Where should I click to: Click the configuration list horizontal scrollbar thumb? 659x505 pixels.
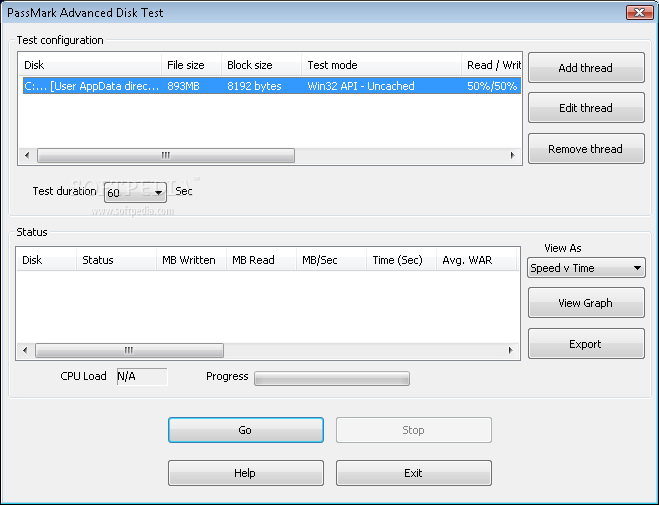(166, 155)
